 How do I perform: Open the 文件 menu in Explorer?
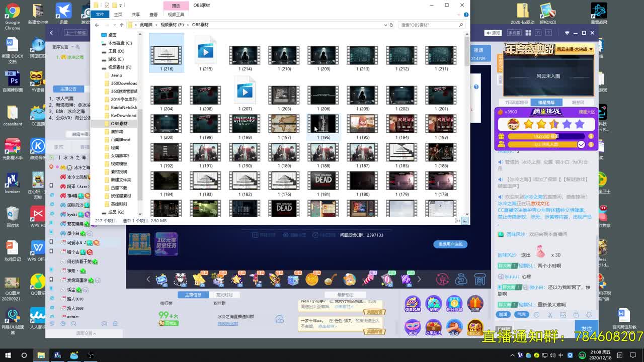click(x=100, y=15)
